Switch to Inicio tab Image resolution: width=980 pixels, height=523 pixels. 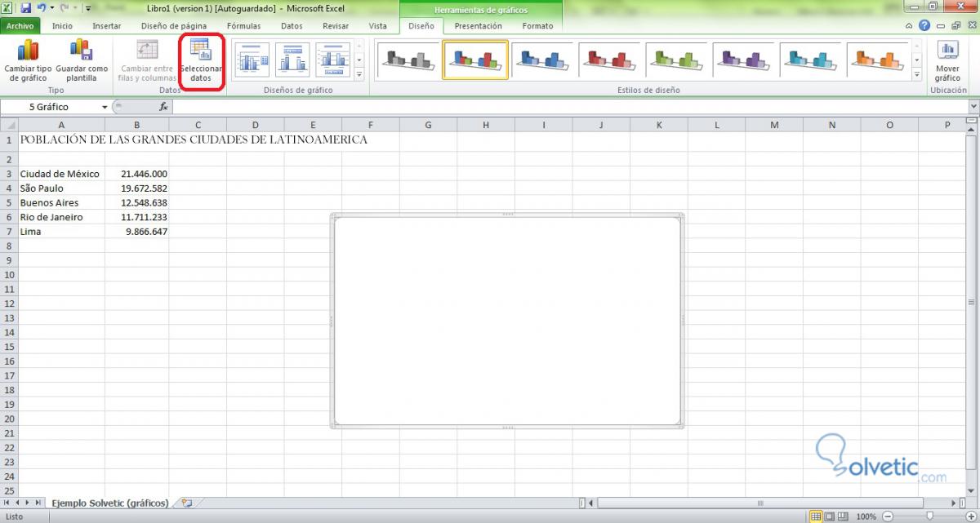[62, 25]
